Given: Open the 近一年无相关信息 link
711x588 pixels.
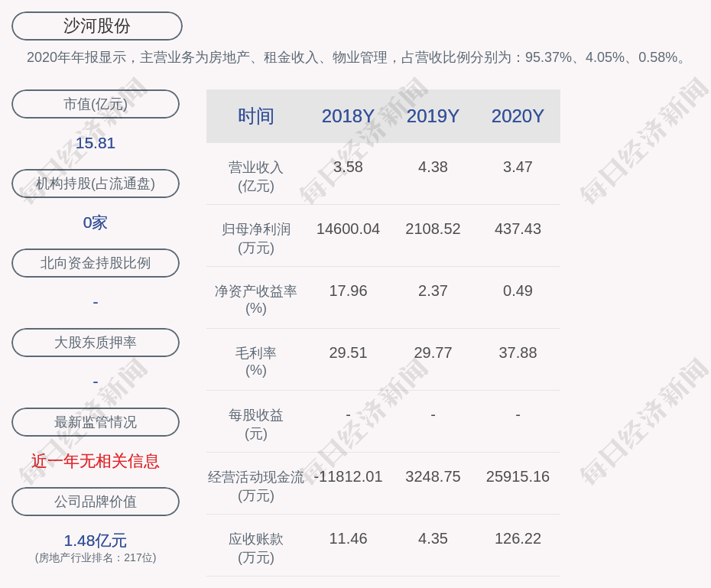Looking at the screenshot, I should (x=95, y=463).
